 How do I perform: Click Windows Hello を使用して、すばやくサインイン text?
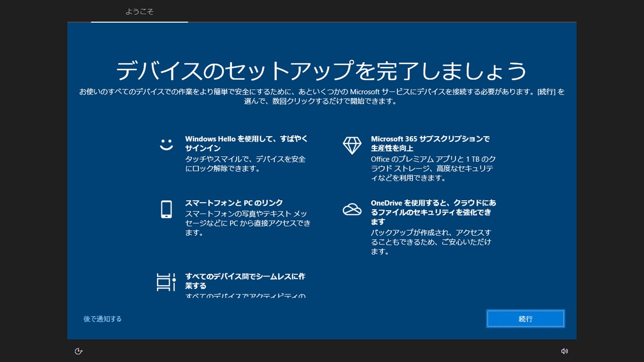(247, 143)
